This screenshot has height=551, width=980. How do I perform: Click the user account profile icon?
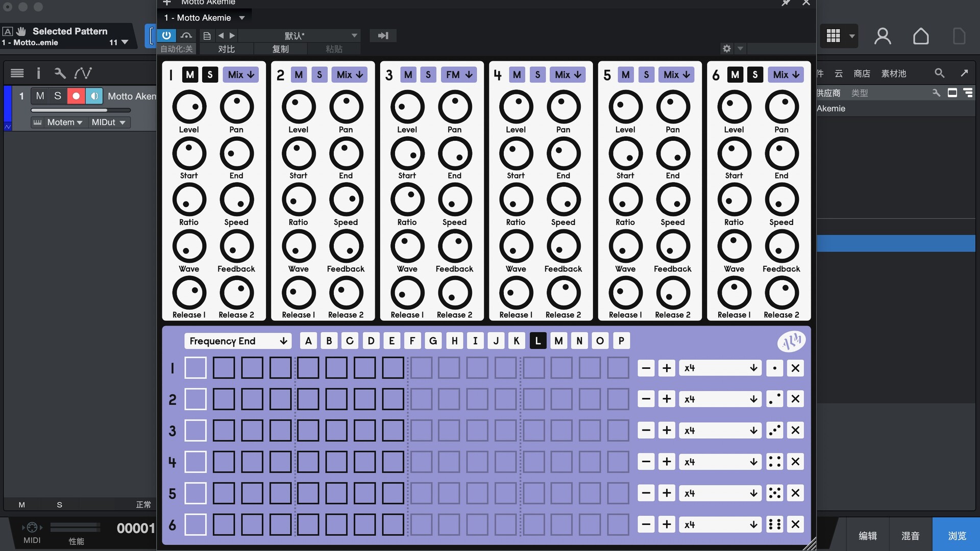883,36
